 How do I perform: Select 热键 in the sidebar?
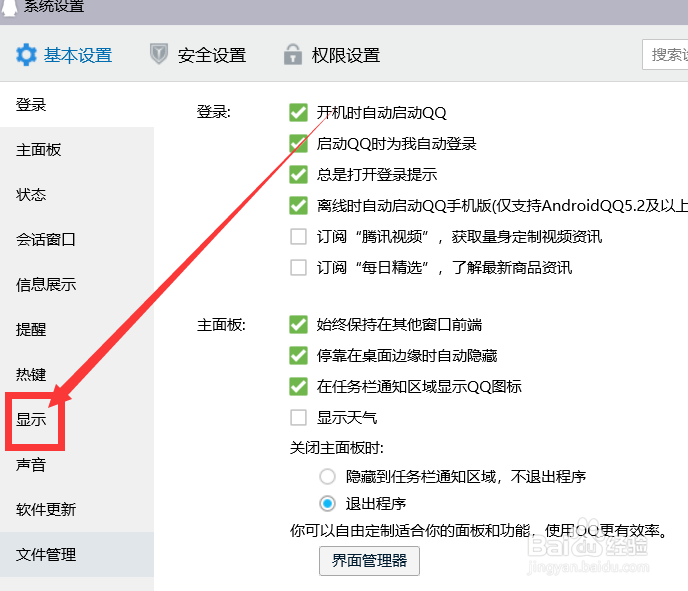tap(77, 374)
